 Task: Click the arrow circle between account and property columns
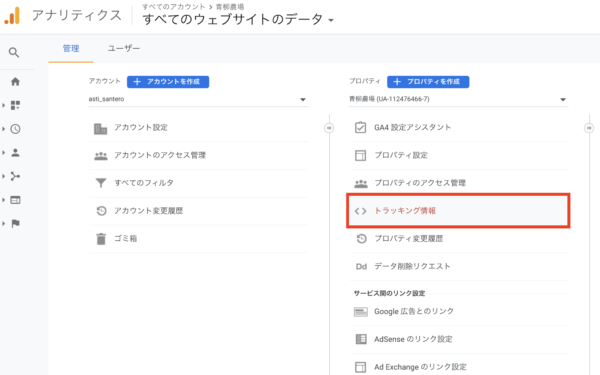(329, 128)
